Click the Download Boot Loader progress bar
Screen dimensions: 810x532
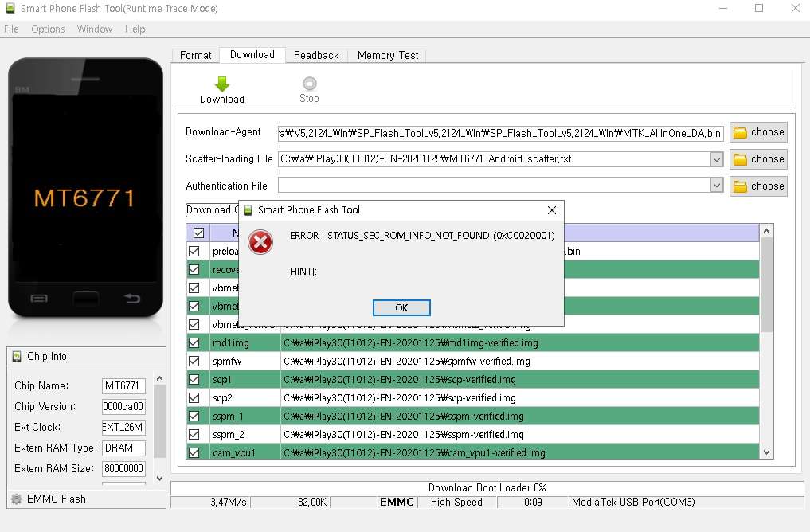(x=487, y=488)
